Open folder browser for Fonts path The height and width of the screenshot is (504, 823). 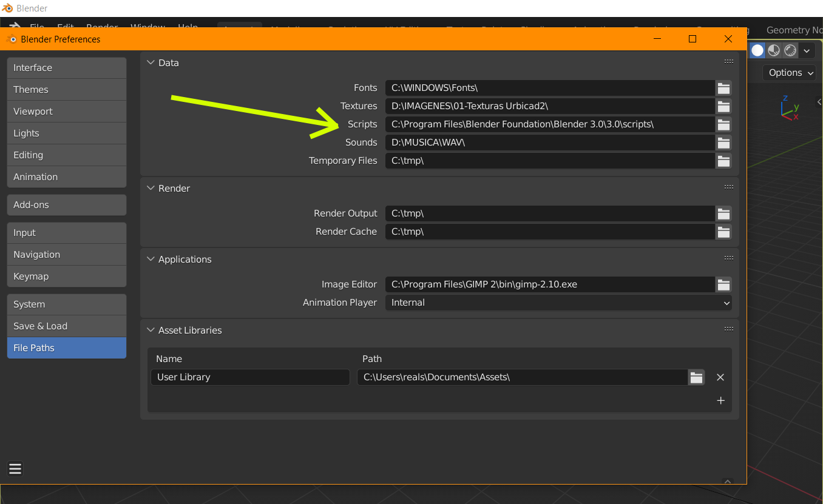pos(723,88)
